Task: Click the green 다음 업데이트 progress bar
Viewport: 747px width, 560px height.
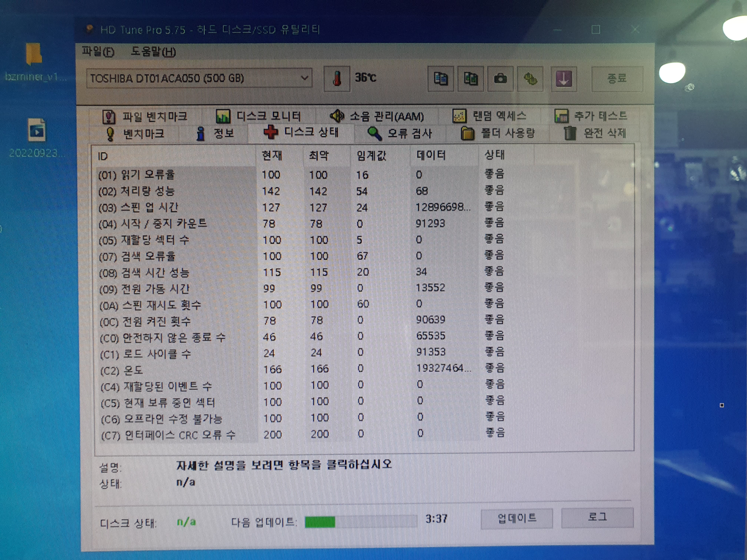Action: [361, 522]
